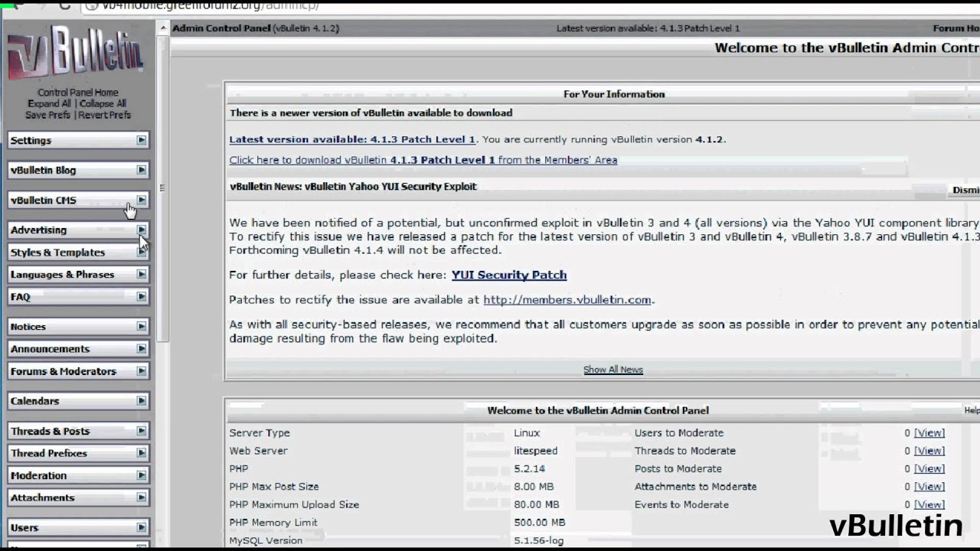This screenshot has width=980, height=551.
Task: Expand the Threads & Posts arrow
Action: tap(142, 431)
